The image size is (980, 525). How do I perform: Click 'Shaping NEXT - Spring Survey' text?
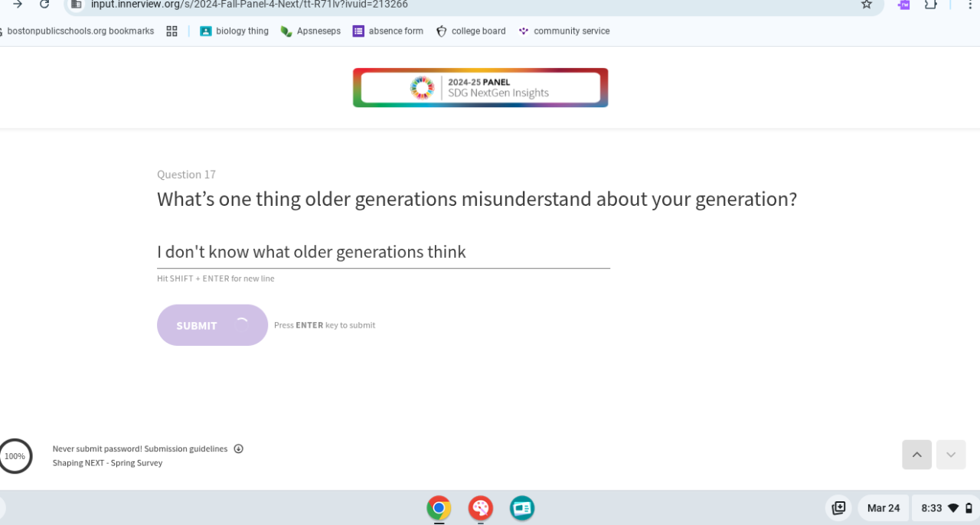coord(107,463)
